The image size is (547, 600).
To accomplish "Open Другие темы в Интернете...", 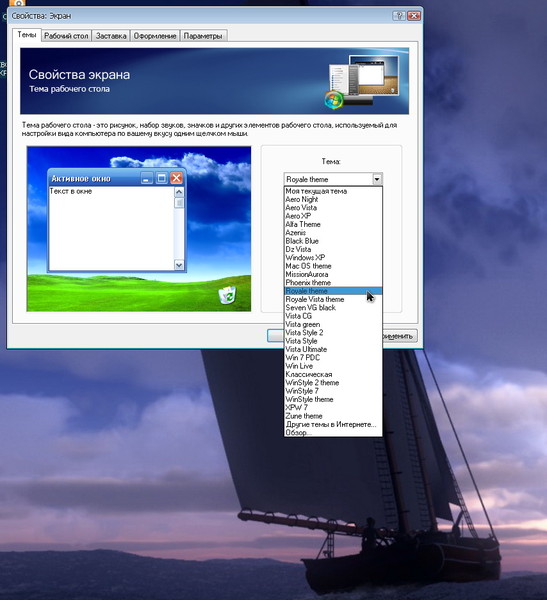I will 333,424.
